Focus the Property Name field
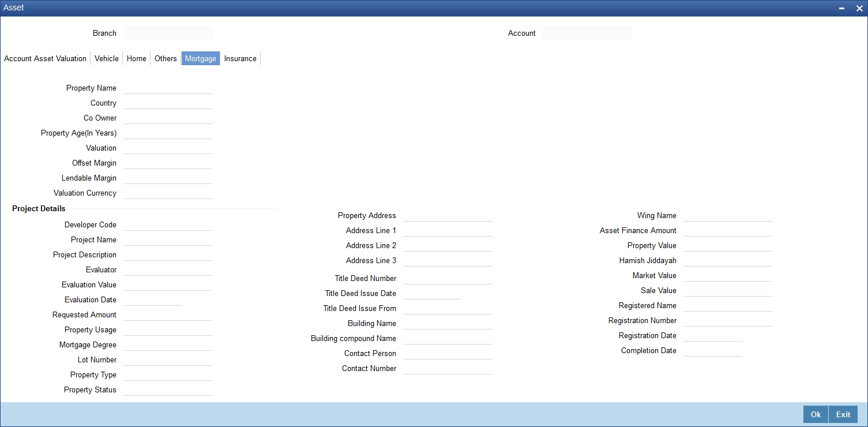 click(x=168, y=88)
